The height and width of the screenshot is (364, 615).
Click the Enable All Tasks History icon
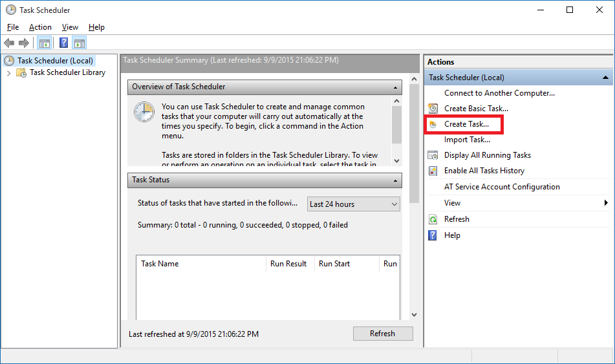pos(433,171)
